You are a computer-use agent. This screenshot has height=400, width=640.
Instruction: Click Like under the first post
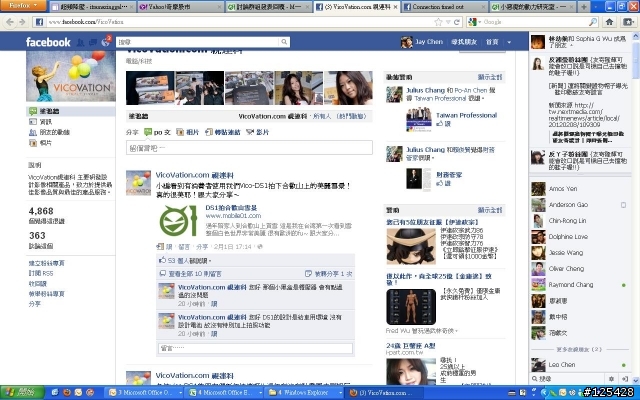169,247
